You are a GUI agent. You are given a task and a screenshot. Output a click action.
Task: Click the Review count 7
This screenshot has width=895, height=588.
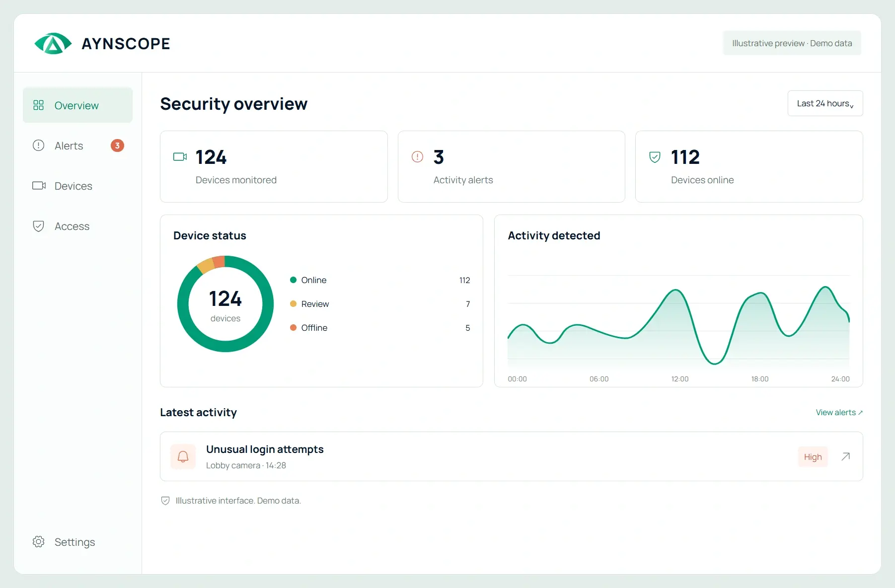[468, 304]
